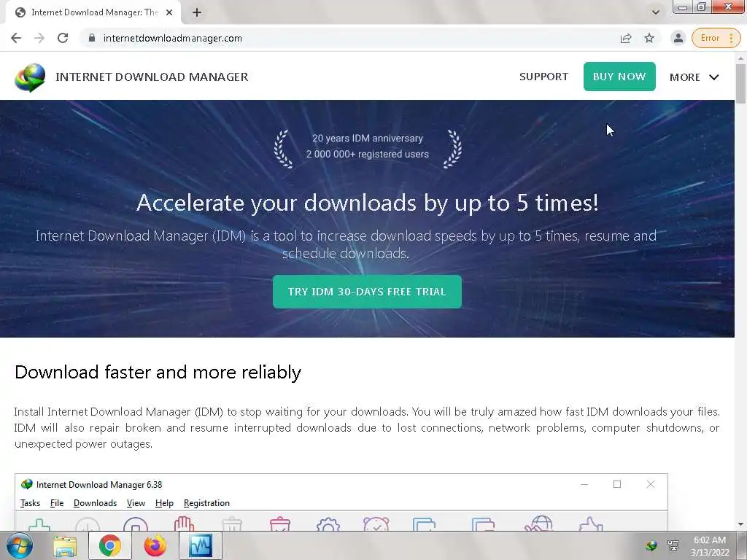Click the Error update button in Chrome
747x560 pixels.
click(x=716, y=38)
